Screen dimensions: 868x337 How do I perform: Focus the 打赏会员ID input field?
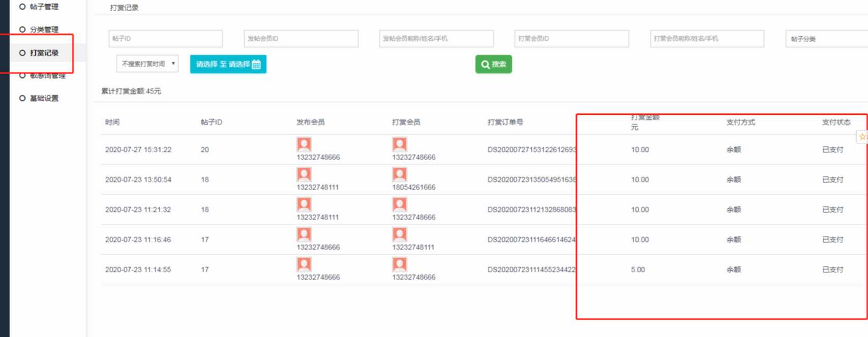pyautogui.click(x=572, y=39)
